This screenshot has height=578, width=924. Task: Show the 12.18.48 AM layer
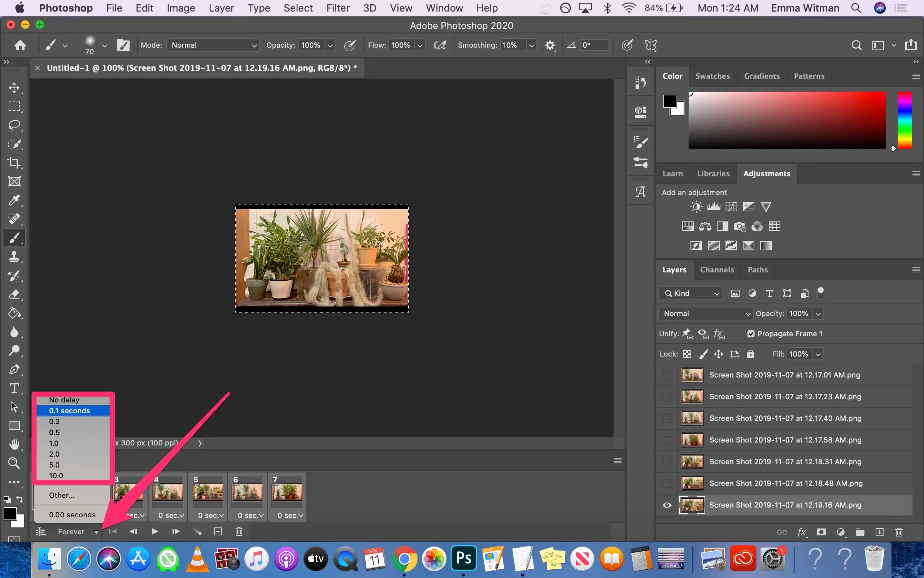click(667, 484)
